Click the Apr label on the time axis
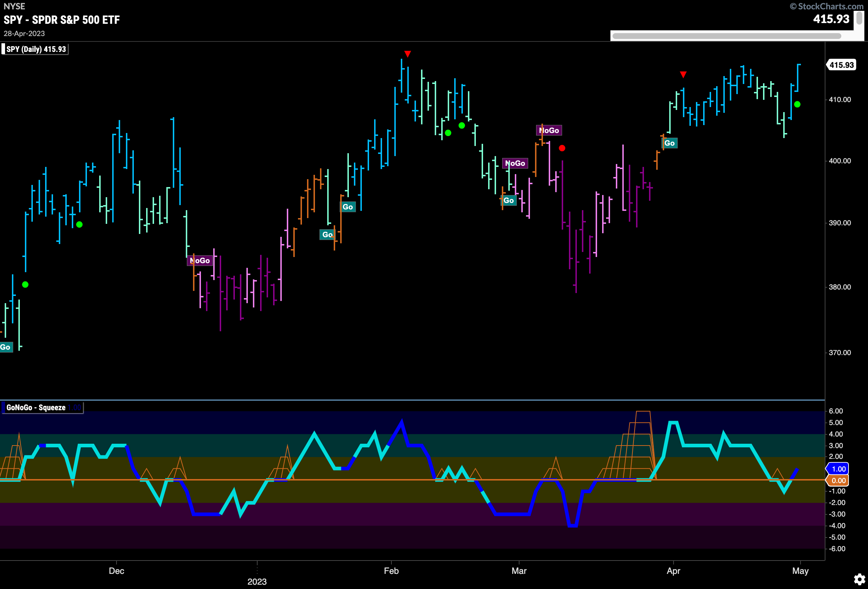The height and width of the screenshot is (589, 868). pyautogui.click(x=674, y=571)
